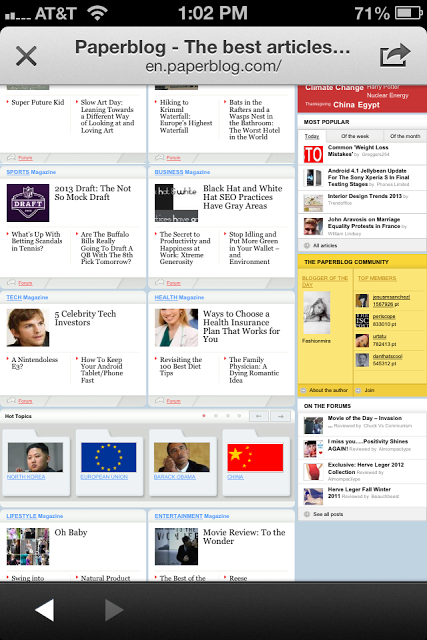Close the in-app browser with the X
This screenshot has width=427, height=640.
coord(27,56)
